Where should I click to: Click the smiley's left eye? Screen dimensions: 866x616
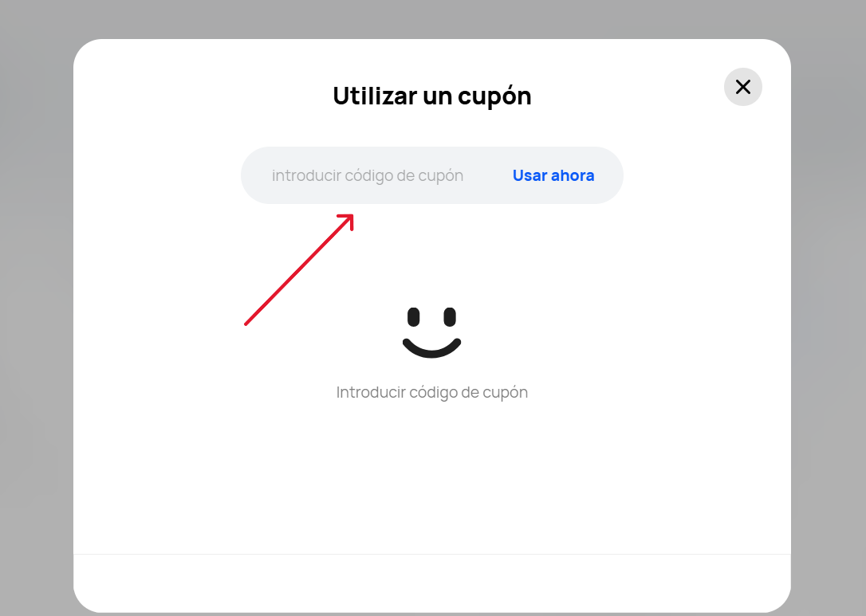413,317
